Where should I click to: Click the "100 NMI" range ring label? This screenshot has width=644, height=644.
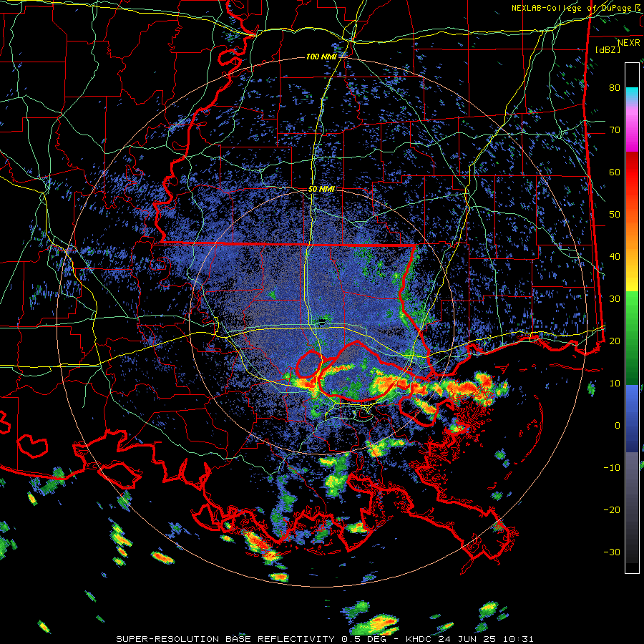pos(321,57)
